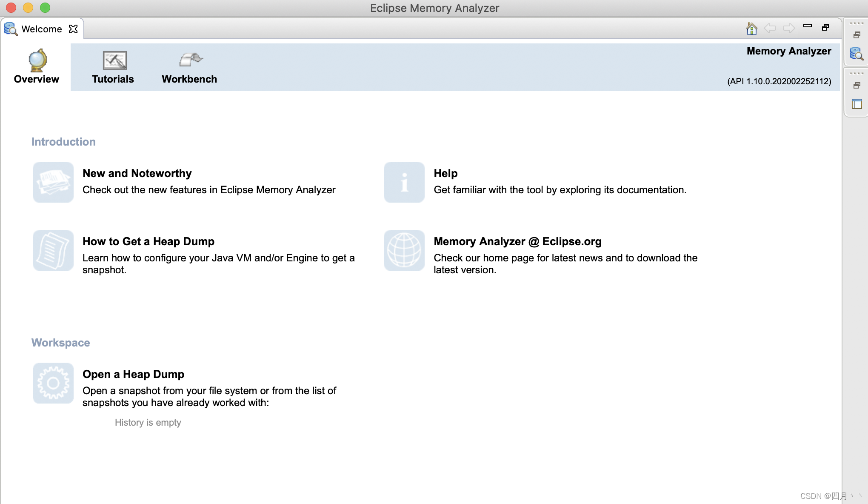Minimize the Welcome view panel

click(808, 26)
